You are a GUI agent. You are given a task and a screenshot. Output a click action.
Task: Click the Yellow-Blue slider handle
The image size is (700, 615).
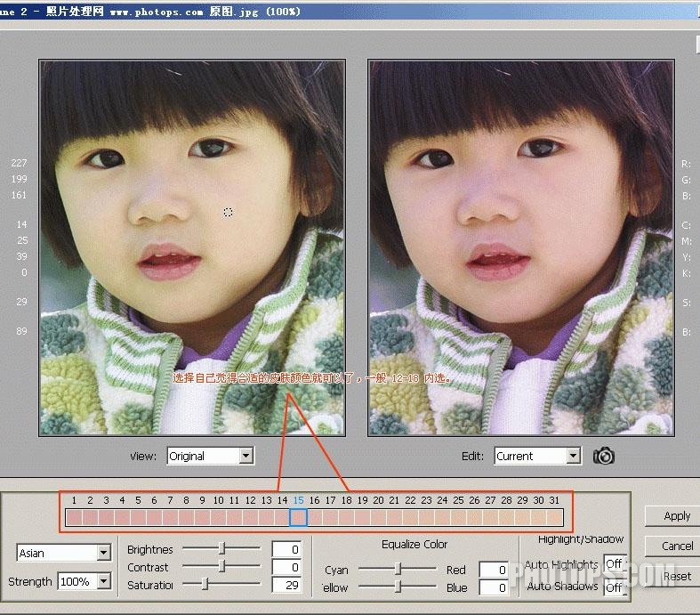pos(398,587)
